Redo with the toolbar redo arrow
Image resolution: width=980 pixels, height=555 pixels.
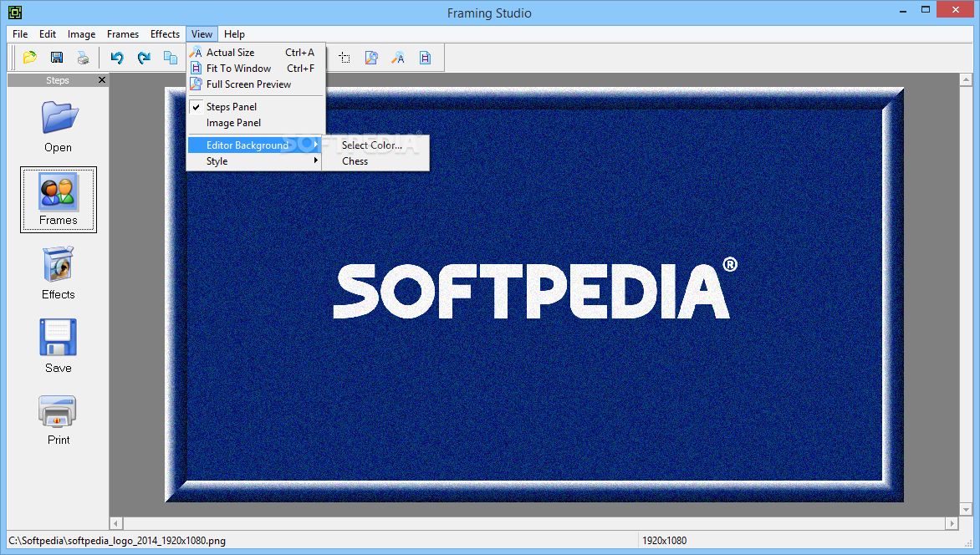click(x=144, y=58)
